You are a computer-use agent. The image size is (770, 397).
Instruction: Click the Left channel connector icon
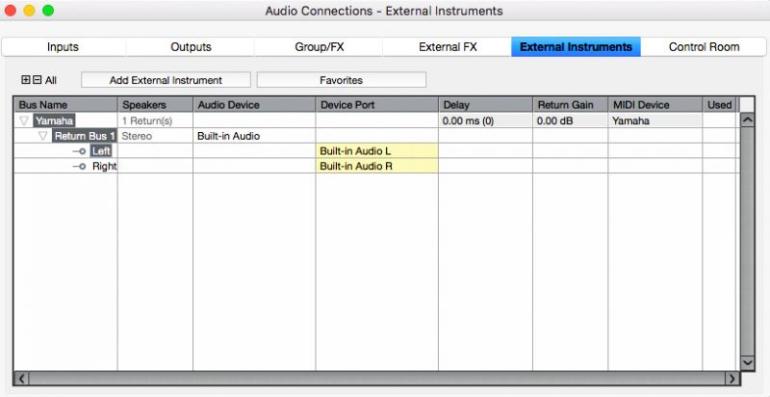click(80, 151)
